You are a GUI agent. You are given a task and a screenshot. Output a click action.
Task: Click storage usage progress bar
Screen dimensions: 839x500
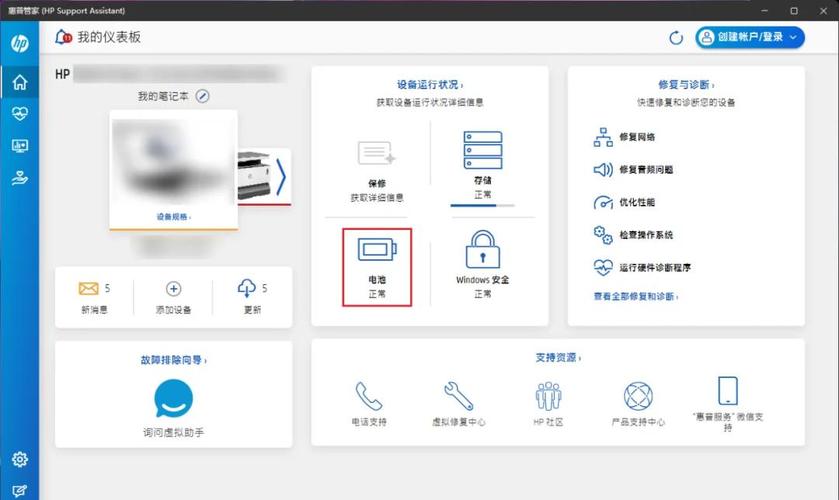coord(483,206)
